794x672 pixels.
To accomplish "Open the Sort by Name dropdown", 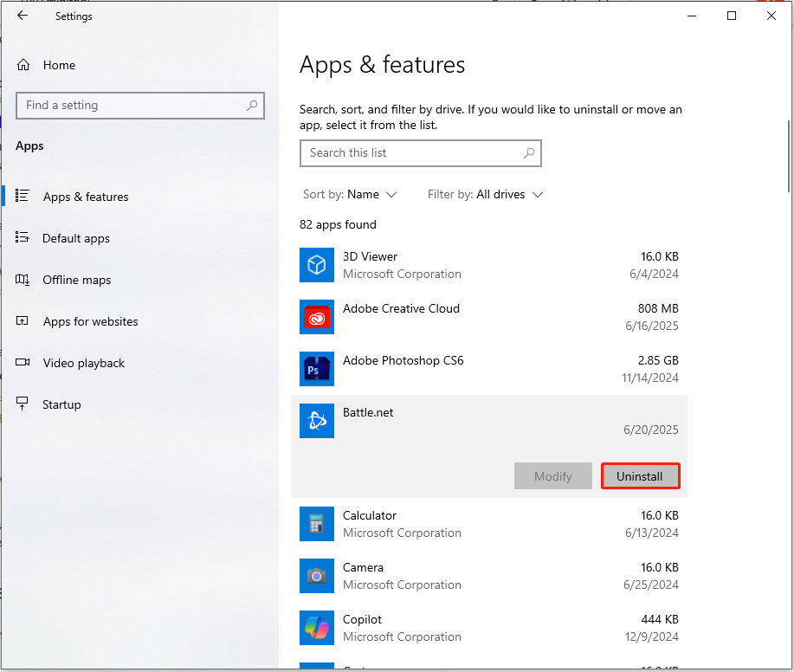I will coord(350,195).
